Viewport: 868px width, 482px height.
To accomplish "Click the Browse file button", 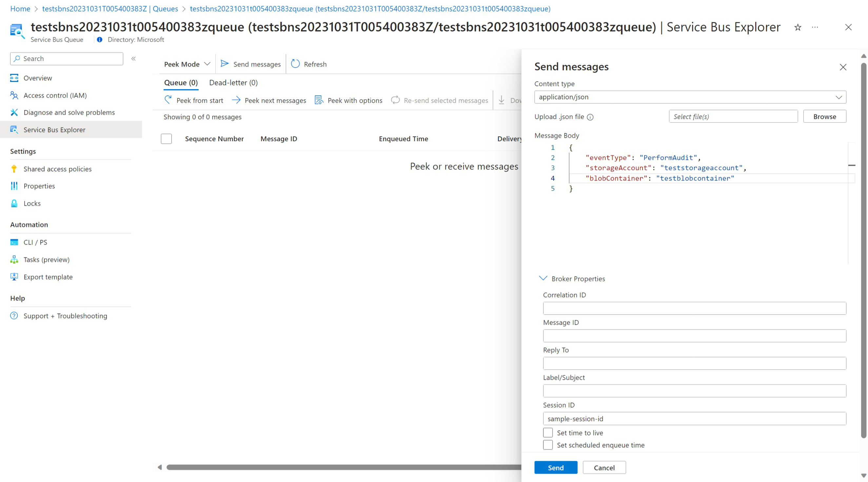I will (x=825, y=116).
